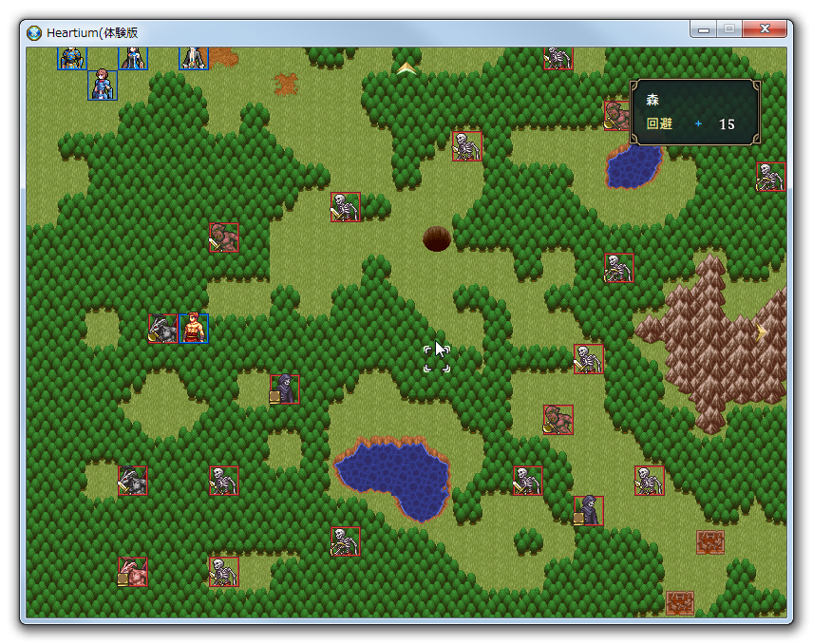Select the dark-haired mage ally unit

pos(133,58)
